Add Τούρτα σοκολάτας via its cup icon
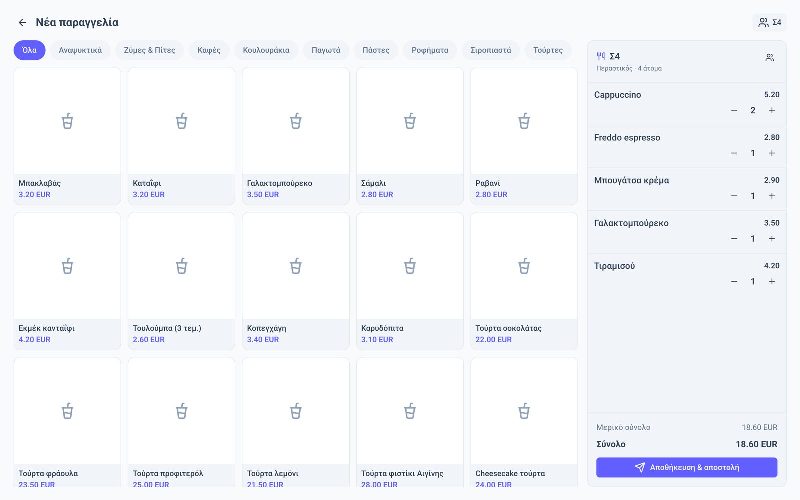Screen dimensions: 800x500 pyautogui.click(x=524, y=266)
